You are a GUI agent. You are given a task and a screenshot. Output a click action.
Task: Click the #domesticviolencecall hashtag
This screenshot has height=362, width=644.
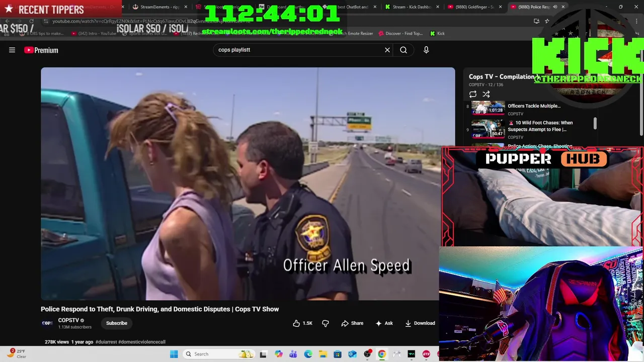tap(142, 342)
